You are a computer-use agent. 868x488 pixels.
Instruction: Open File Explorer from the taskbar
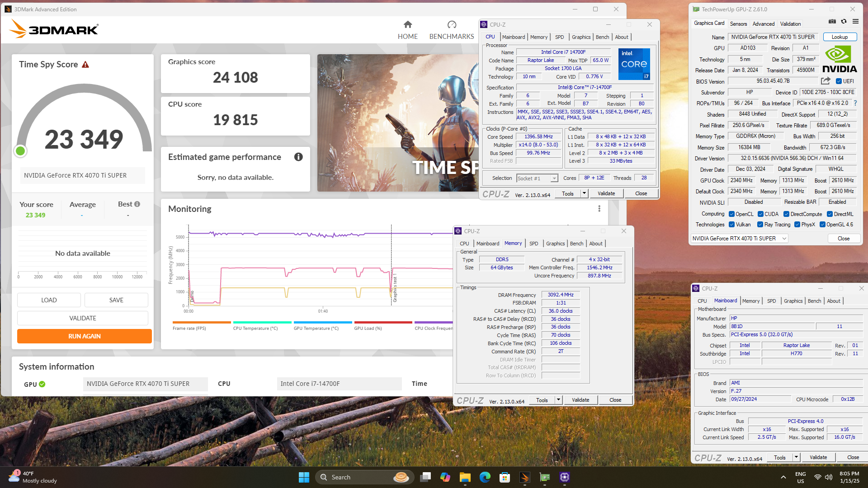point(465,477)
